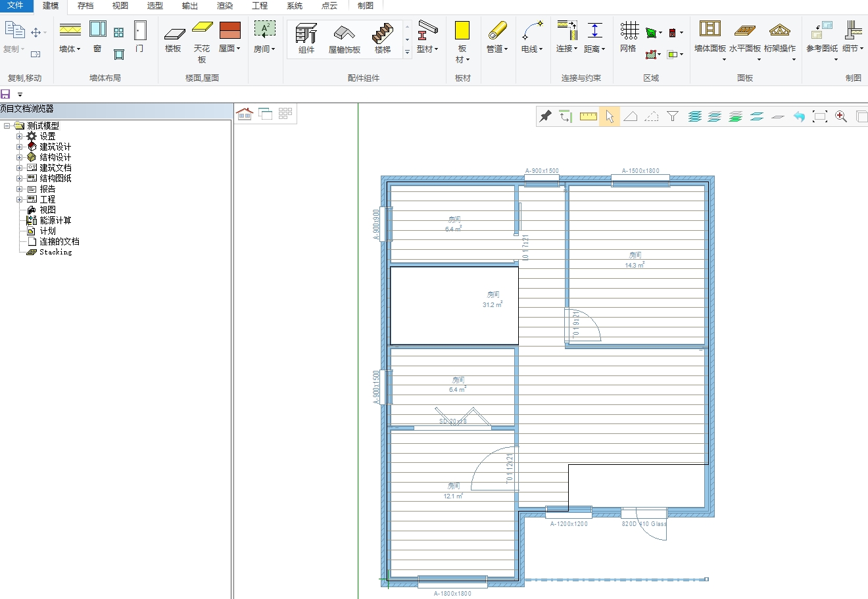Viewport: 868px width, 599px height.
Task: Click the funnel filter icon
Action: point(672,116)
